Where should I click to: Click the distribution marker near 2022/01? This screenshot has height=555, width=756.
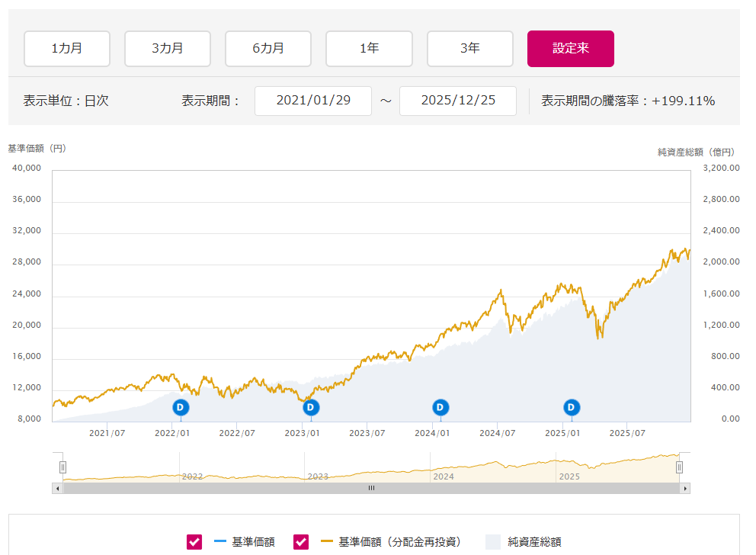[181, 408]
